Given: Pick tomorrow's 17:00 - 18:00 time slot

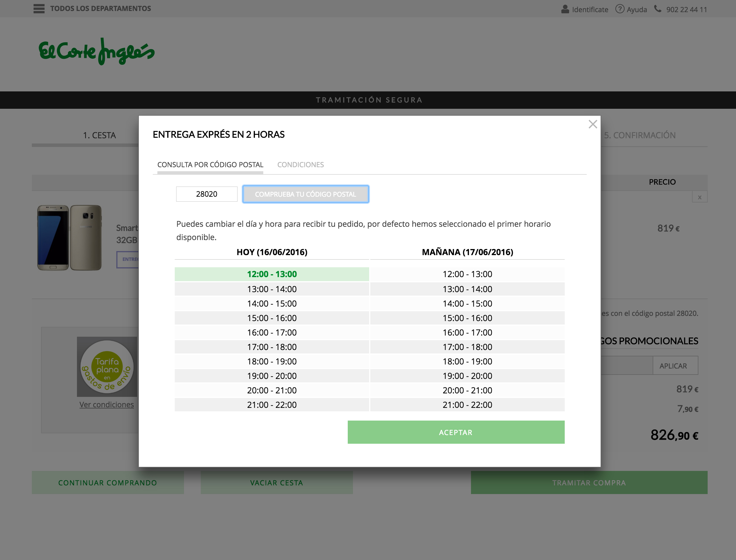Looking at the screenshot, I should [x=467, y=347].
